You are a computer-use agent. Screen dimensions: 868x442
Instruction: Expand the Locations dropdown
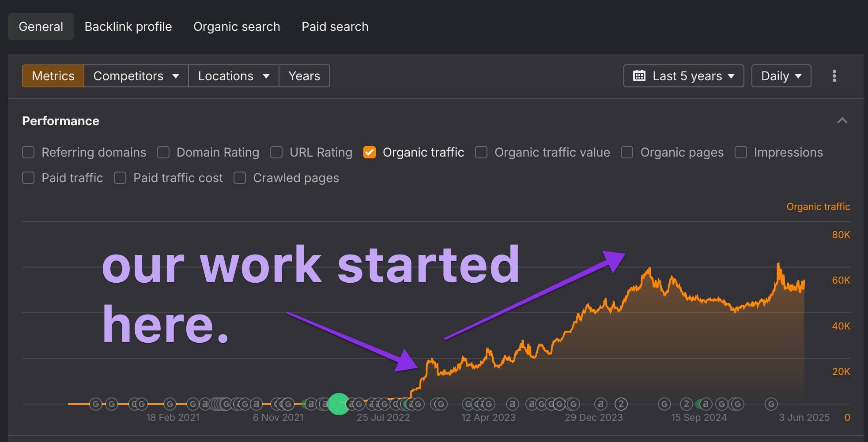(234, 76)
